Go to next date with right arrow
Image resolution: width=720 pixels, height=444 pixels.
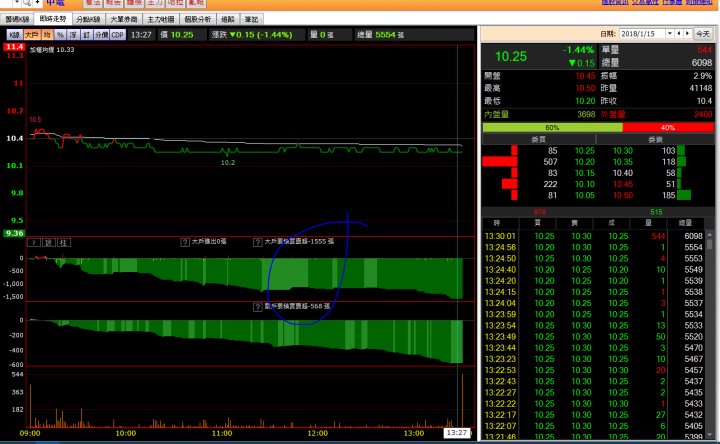(687, 34)
